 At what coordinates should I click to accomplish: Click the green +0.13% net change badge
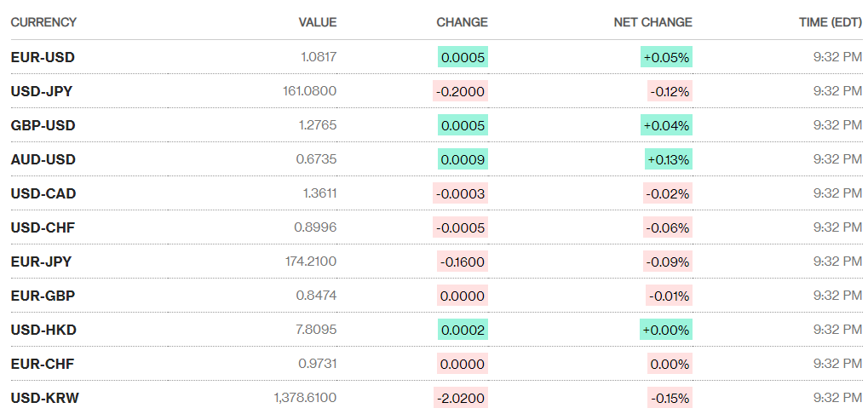668,159
